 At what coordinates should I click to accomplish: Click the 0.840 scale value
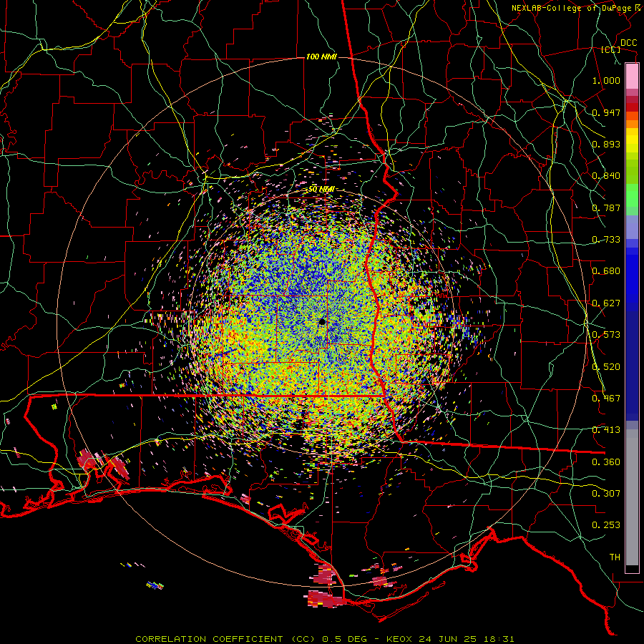(606, 176)
